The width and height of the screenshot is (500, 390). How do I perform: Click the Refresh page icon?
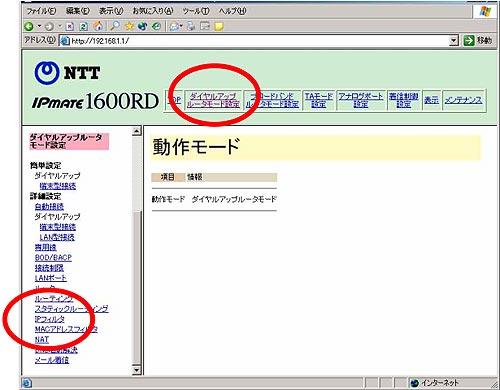click(83, 26)
